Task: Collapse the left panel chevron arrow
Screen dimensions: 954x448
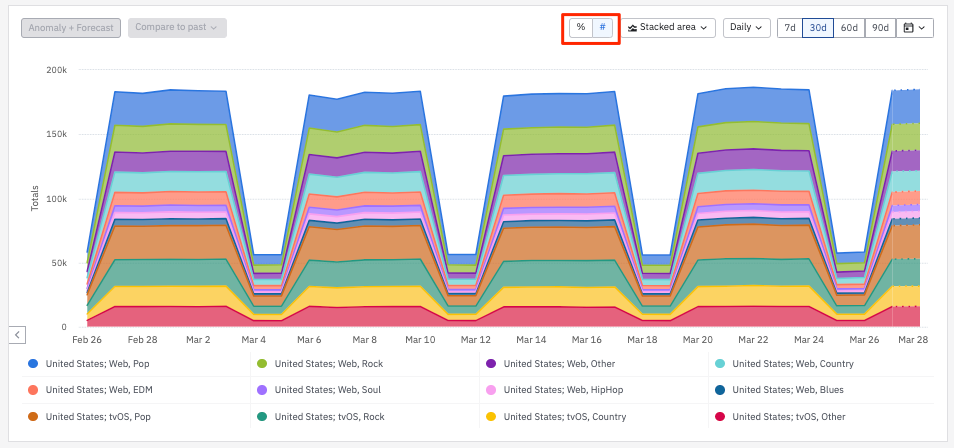Action: [18, 334]
